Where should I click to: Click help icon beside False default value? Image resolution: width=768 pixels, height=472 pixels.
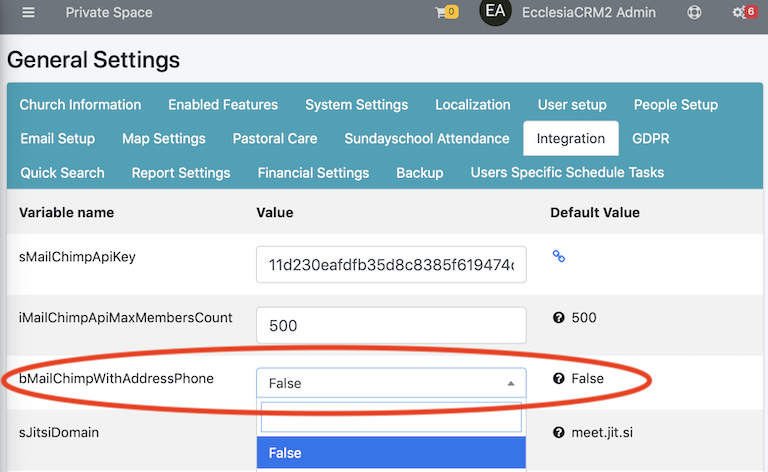click(x=558, y=378)
